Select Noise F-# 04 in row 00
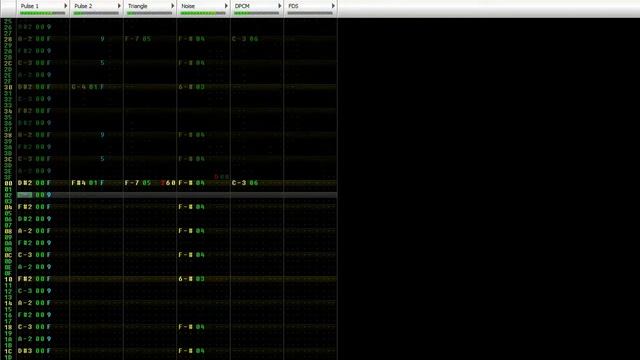Screen dimensions: 640x360 click(x=191, y=183)
